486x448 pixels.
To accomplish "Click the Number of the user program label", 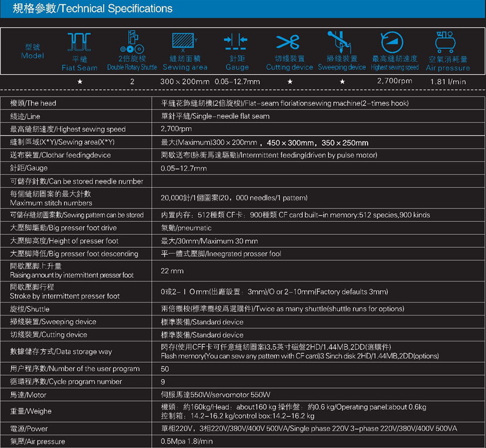I will (x=75, y=369).
